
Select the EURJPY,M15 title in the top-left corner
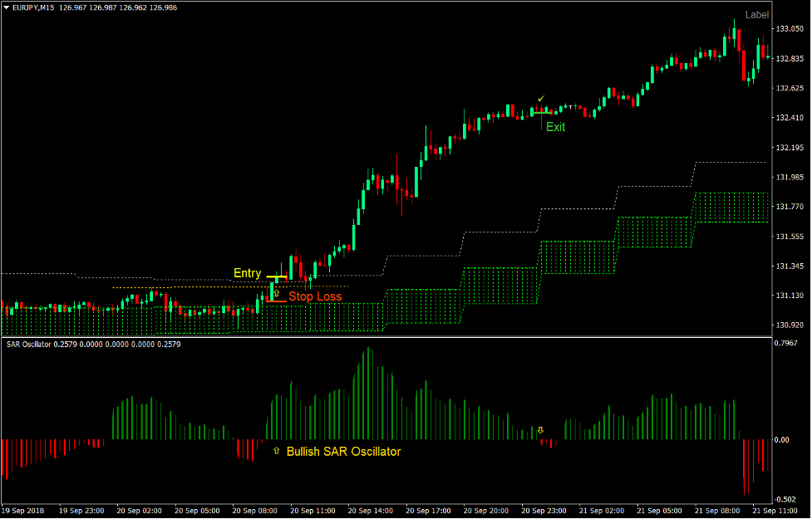click(33, 7)
